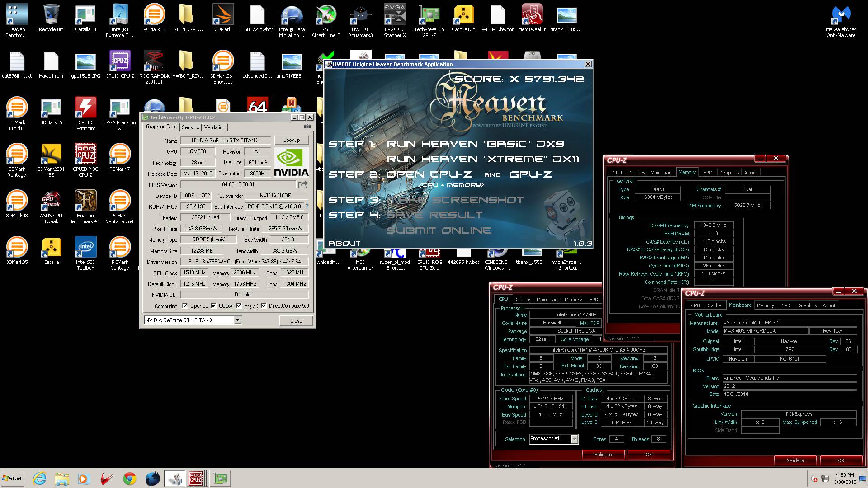The image size is (868, 488).
Task: Open the Graphics tab in CPU-Z Memory window
Action: (x=729, y=173)
